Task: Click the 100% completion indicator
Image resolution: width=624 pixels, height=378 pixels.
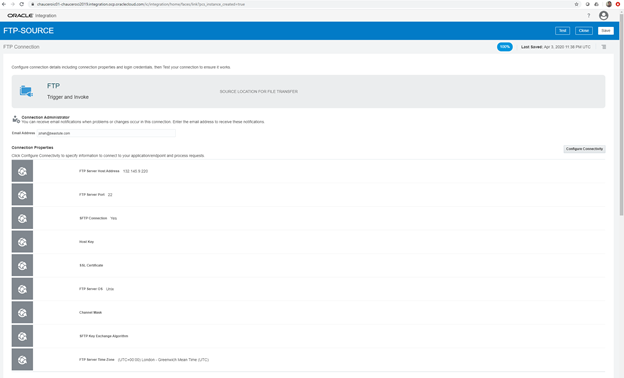Action: [505, 47]
